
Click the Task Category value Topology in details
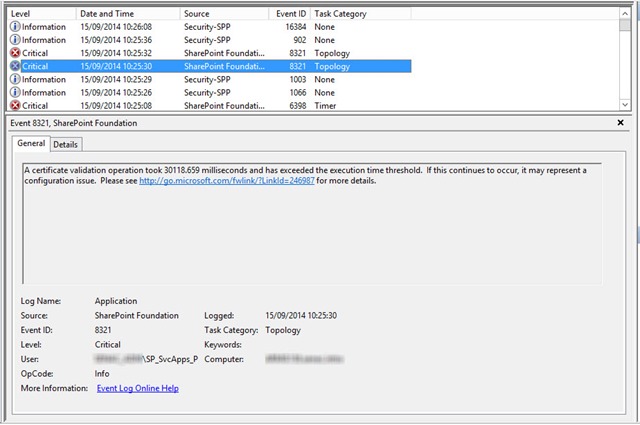[283, 330]
